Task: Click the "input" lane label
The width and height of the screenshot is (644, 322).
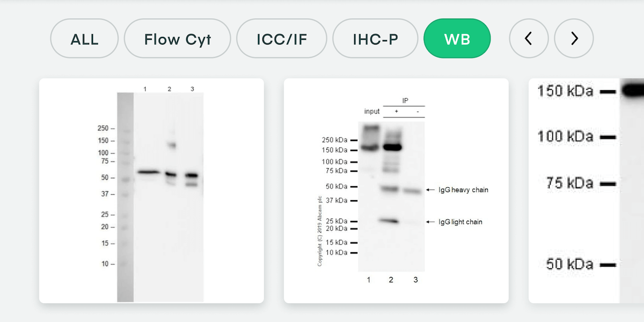Action: 371,112
